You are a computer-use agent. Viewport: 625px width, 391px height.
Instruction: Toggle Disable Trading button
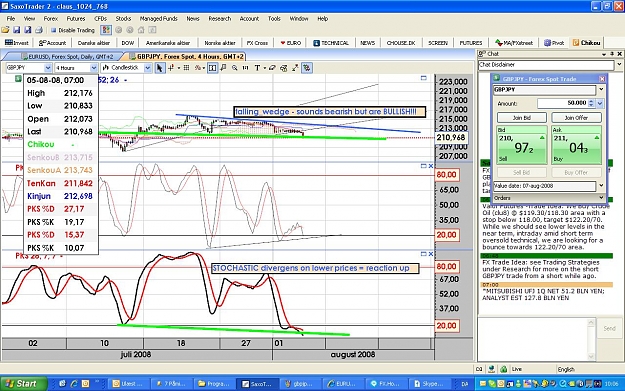72,30
